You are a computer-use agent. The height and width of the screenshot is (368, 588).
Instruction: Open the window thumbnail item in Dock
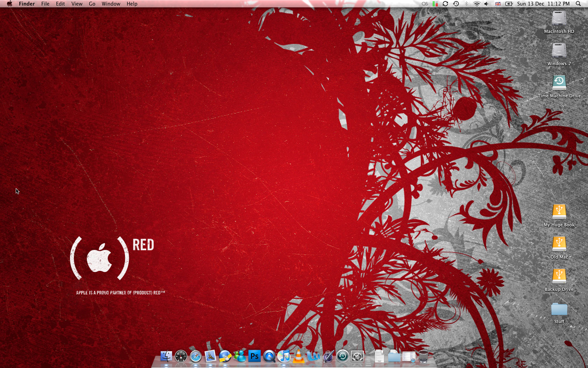point(409,357)
